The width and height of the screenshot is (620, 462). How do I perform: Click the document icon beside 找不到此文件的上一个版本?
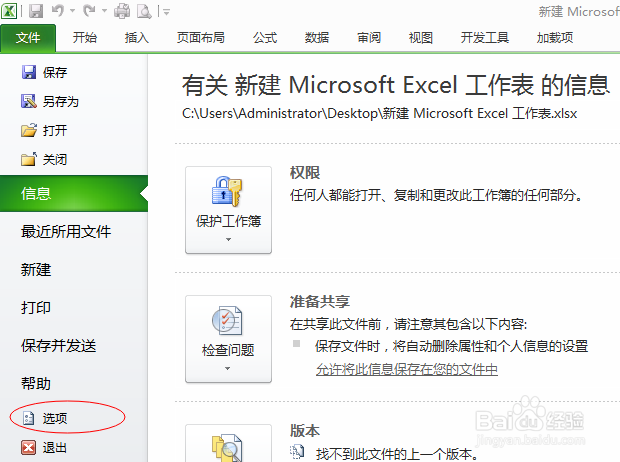pos(297,452)
